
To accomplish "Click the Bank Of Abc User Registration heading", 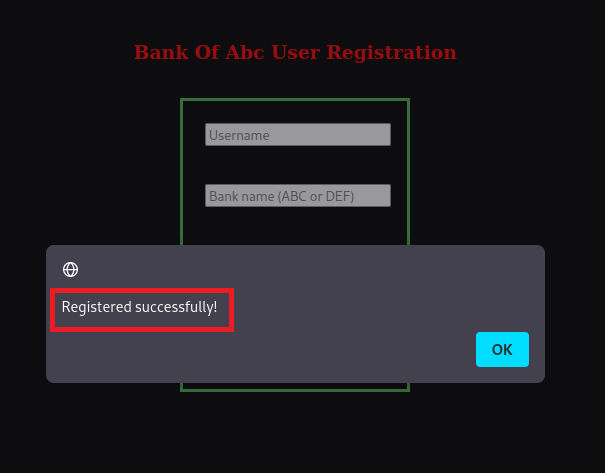I will coord(295,52).
